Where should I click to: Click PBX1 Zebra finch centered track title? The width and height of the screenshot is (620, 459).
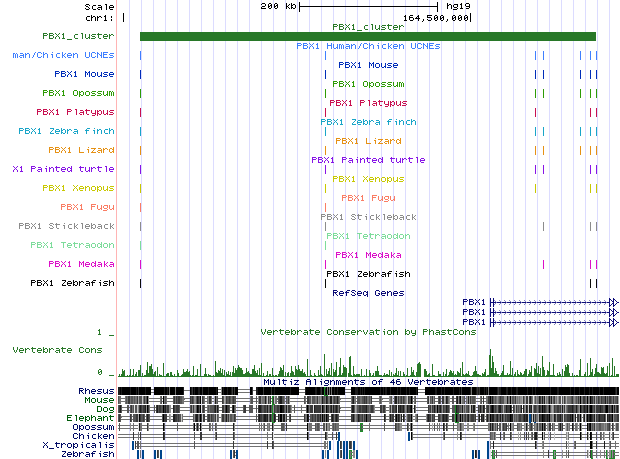367,122
